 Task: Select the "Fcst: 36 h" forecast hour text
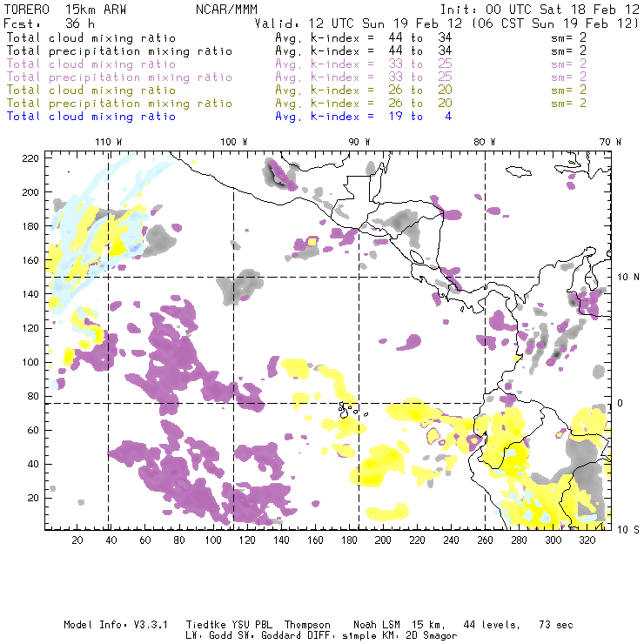tap(49, 23)
